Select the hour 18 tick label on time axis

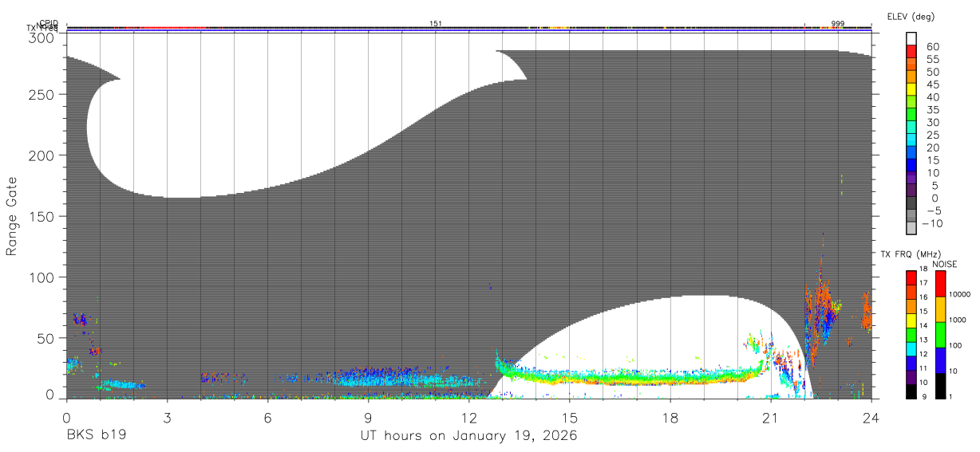click(x=670, y=417)
